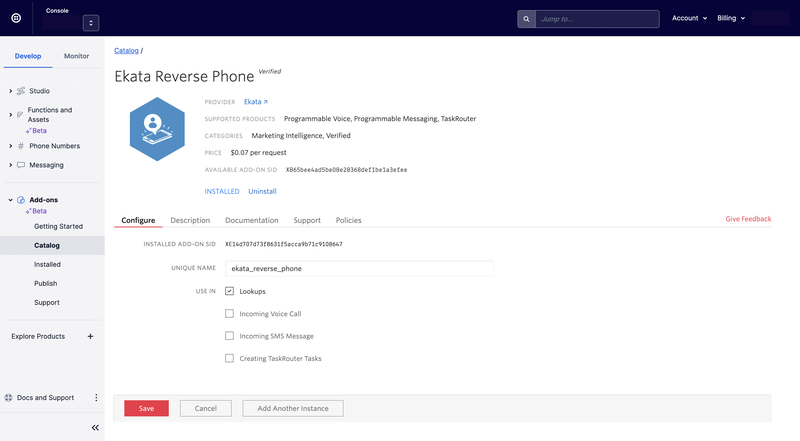
Task: Collapse the sidebar with double chevron
Action: [95, 428]
